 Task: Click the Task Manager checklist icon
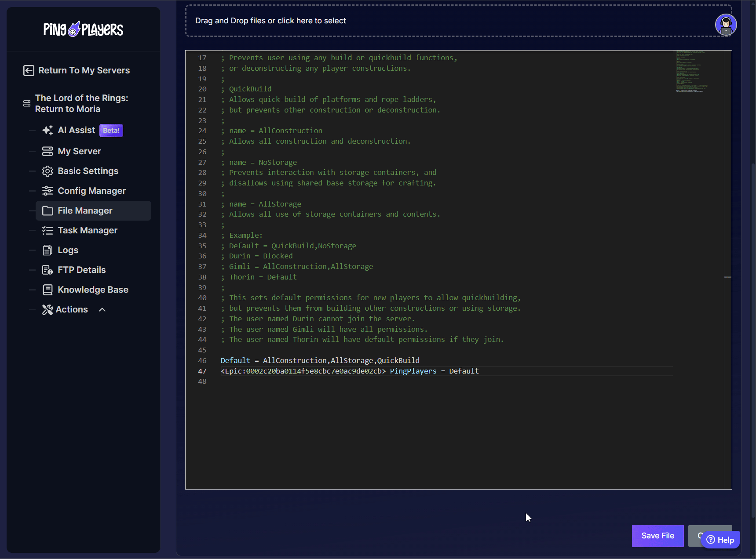[x=47, y=231]
